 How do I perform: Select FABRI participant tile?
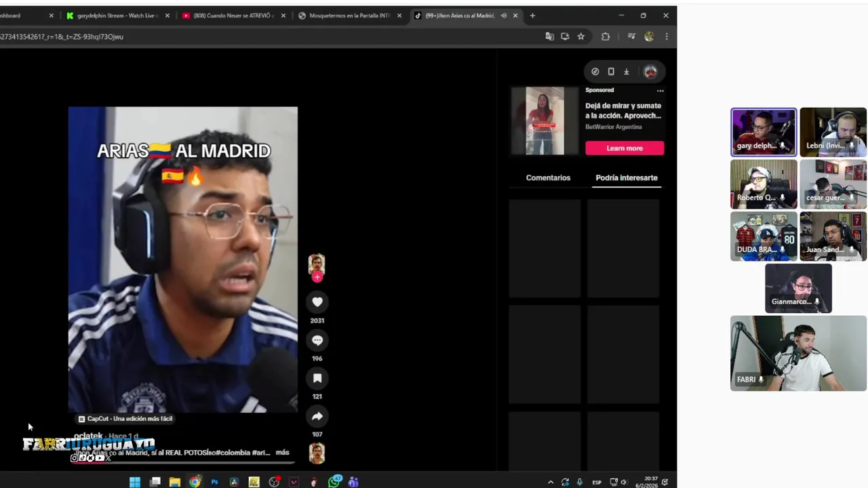coord(798,353)
